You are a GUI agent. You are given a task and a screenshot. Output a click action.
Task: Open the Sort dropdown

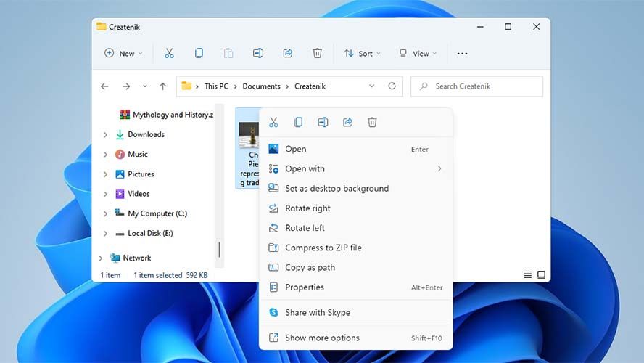pyautogui.click(x=362, y=54)
